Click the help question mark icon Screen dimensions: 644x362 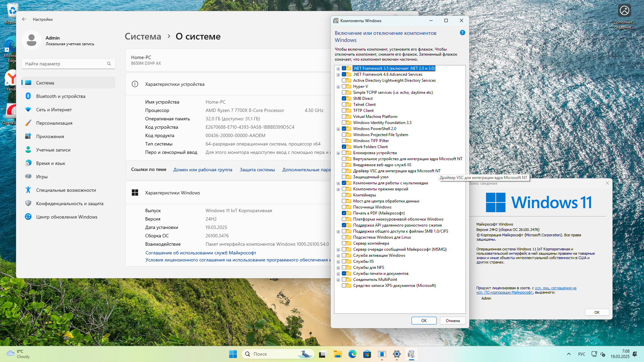coord(462,33)
